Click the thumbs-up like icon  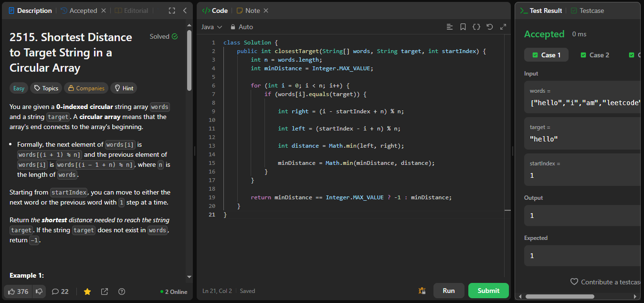coord(12,292)
